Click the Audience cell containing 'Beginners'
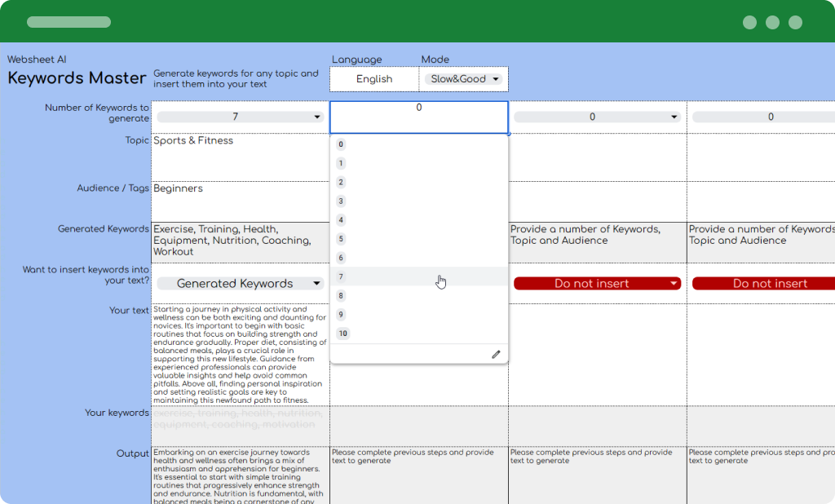Image resolution: width=835 pixels, height=504 pixels. click(239, 200)
